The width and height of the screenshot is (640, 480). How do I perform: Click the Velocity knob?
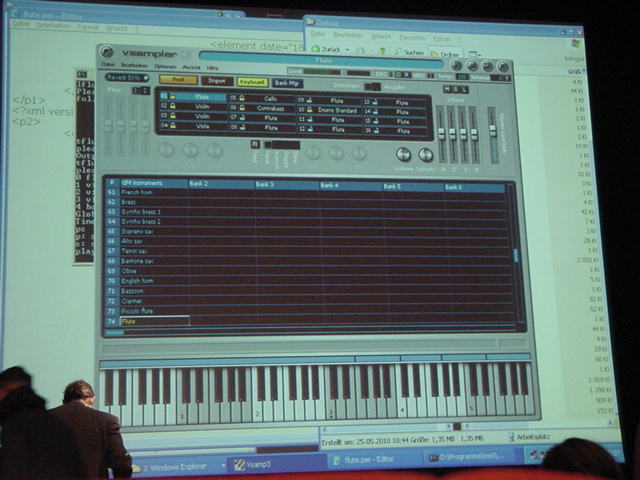[x=426, y=155]
